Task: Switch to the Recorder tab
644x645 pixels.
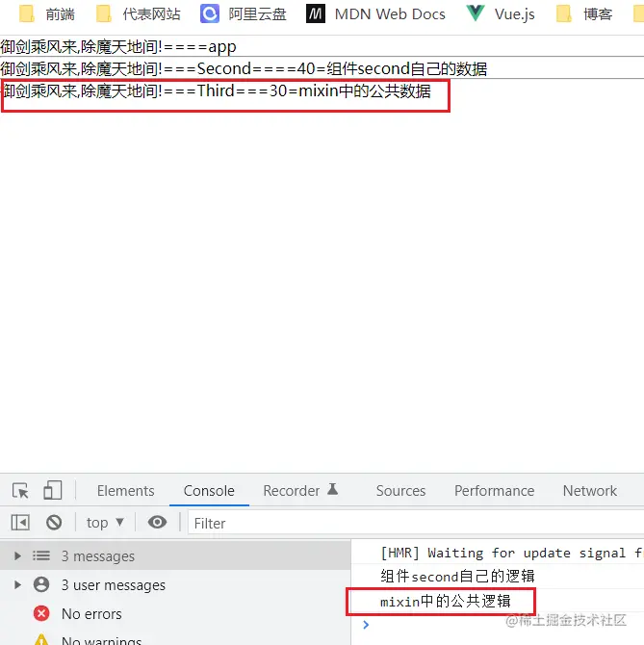Action: 291,490
